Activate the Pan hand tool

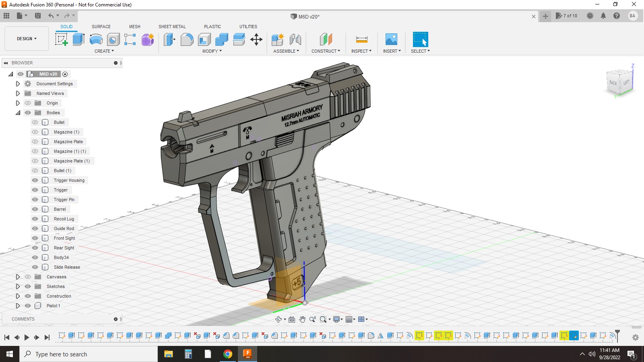pos(302,319)
